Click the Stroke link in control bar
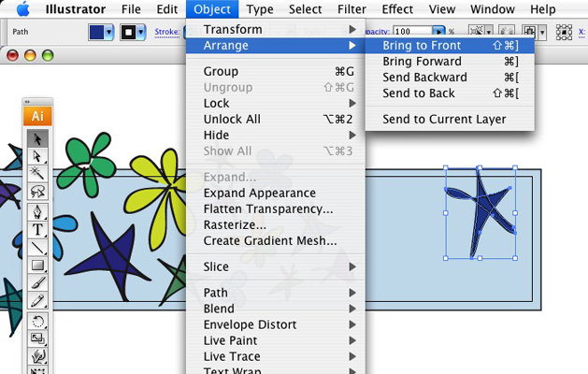588x374 pixels. coord(167,33)
